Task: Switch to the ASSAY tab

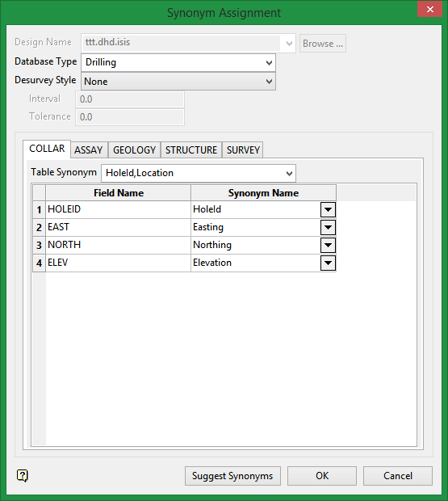Action: [88, 150]
